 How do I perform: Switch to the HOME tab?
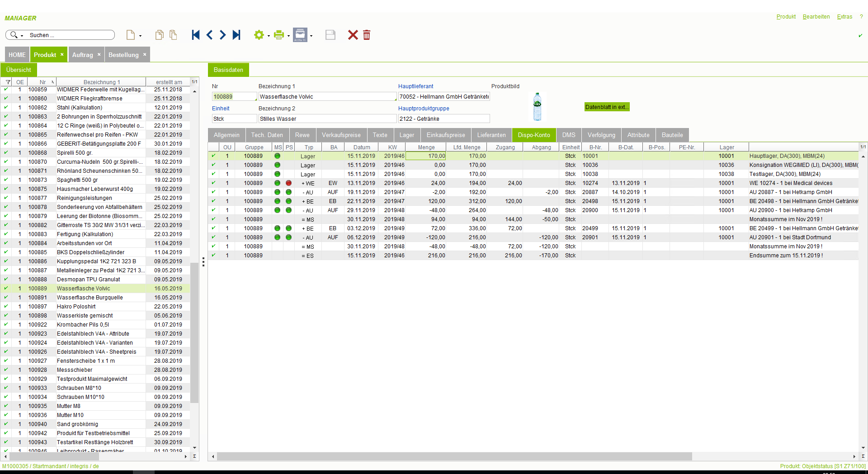(17, 55)
